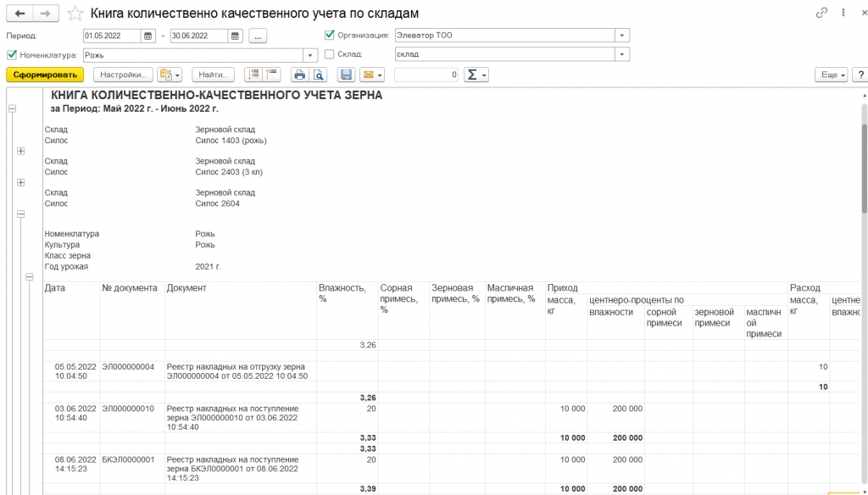Open report Настройки

tap(123, 75)
